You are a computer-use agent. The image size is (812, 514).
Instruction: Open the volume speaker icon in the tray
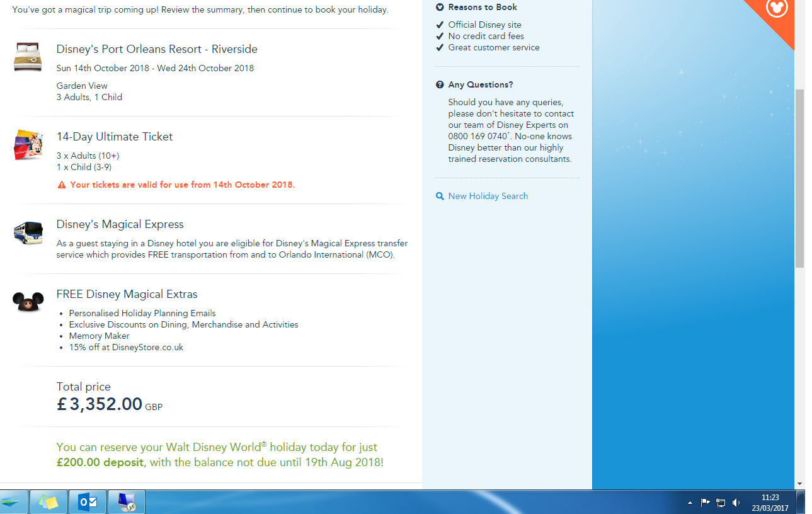[736, 503]
